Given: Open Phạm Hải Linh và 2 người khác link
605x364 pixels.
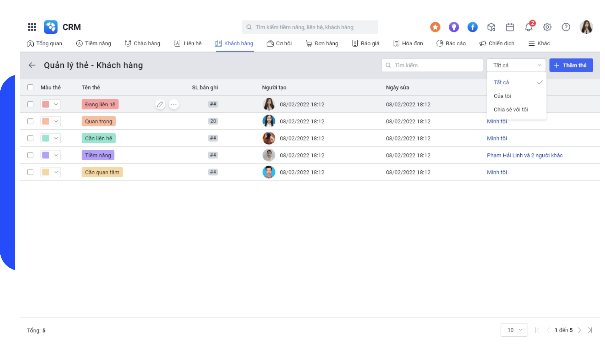Looking at the screenshot, I should (x=525, y=155).
